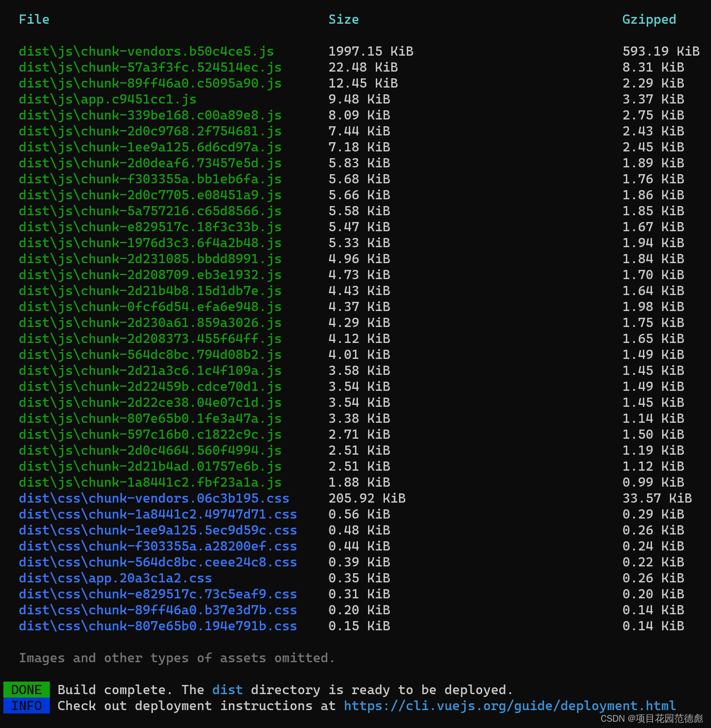
Task: Click dist\js\chunk-f303355a.bb1eb6fa.js file name
Action: click(x=150, y=179)
